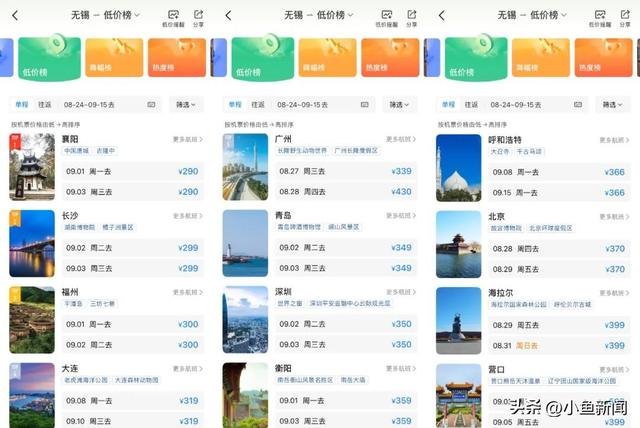
Task: Select 往返 above the 呼和浩特 list
Action: 471,104
